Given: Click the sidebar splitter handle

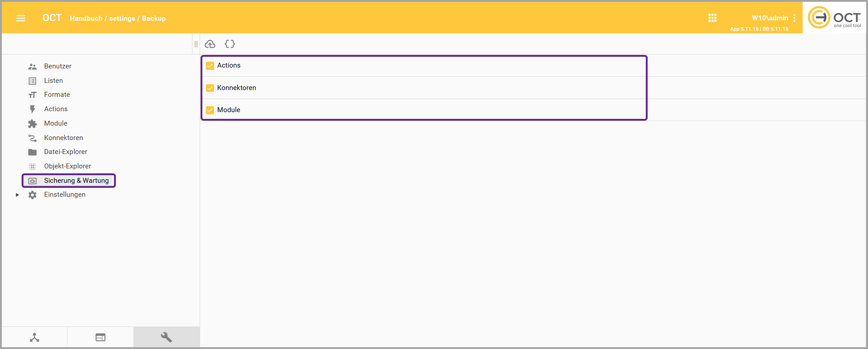Looking at the screenshot, I should tap(196, 44).
